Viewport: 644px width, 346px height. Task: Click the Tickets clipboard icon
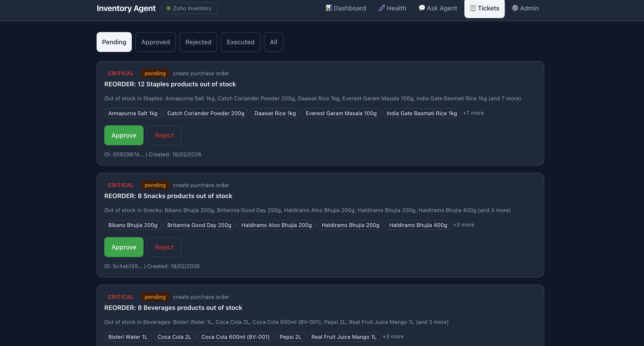tap(473, 8)
